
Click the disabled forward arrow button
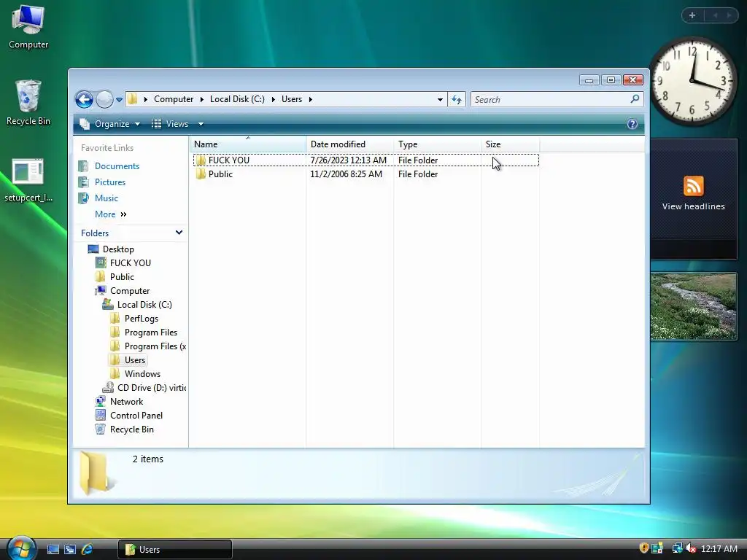coord(104,99)
